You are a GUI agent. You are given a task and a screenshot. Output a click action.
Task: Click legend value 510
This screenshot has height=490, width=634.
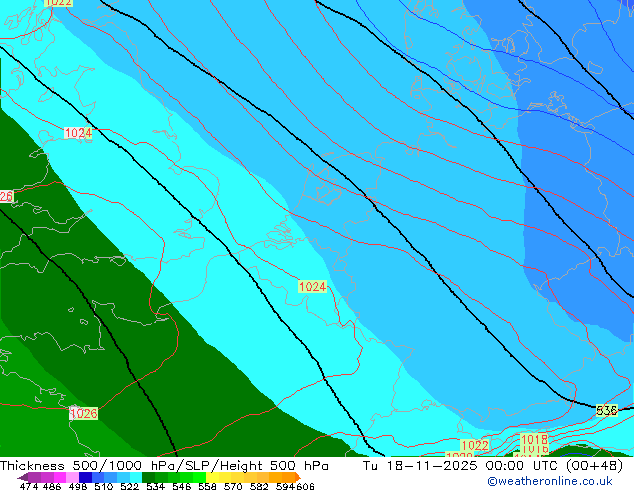104,486
